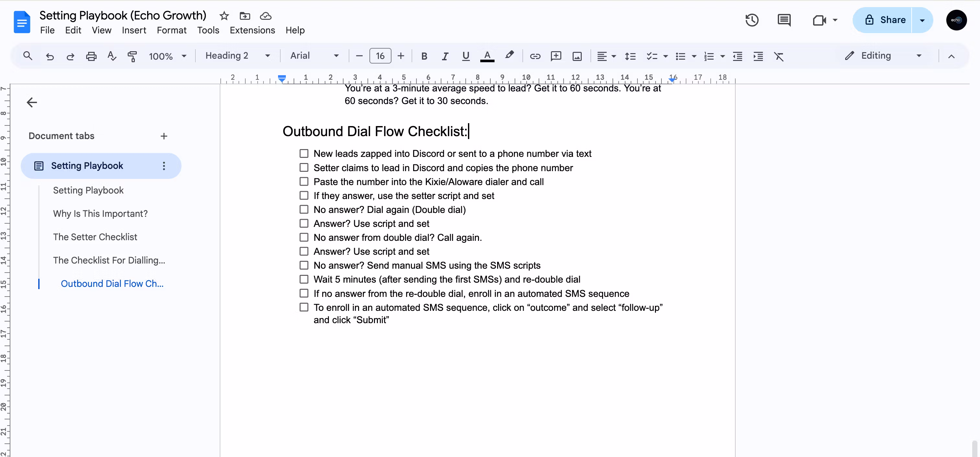Open the Format menu
Screen dimensions: 980x457
coord(171,30)
